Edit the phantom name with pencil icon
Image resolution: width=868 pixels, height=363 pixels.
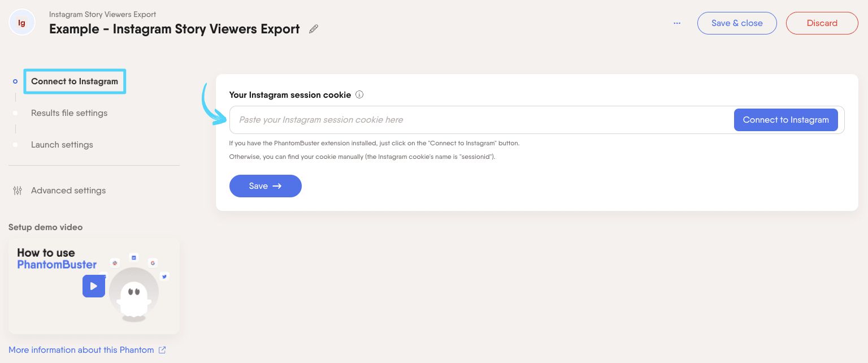pos(314,29)
